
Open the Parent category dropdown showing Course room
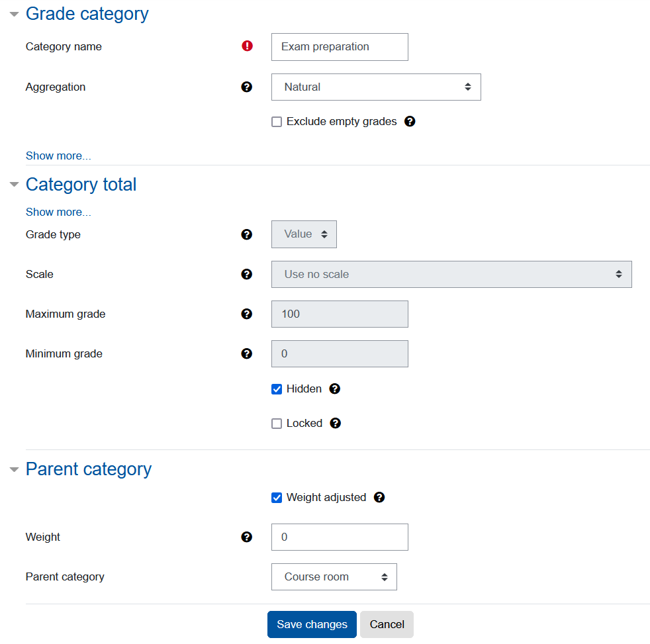334,577
